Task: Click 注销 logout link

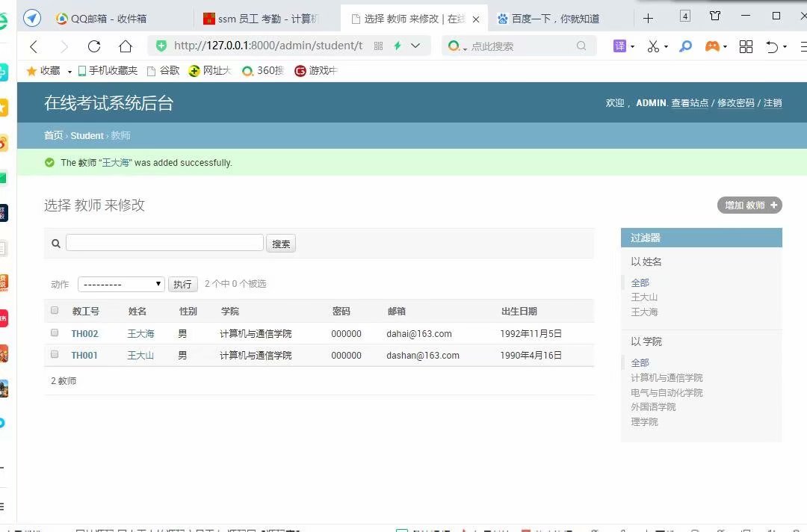Action: [x=773, y=103]
